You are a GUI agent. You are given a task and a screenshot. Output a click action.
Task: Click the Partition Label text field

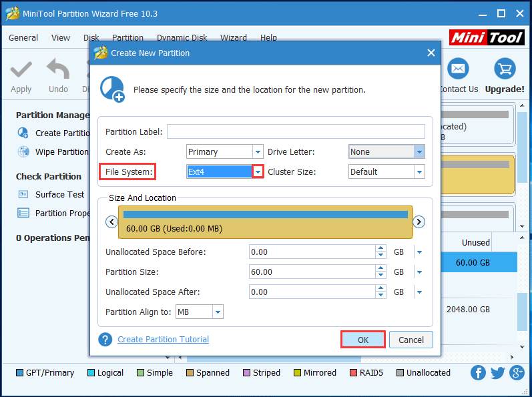(296, 131)
